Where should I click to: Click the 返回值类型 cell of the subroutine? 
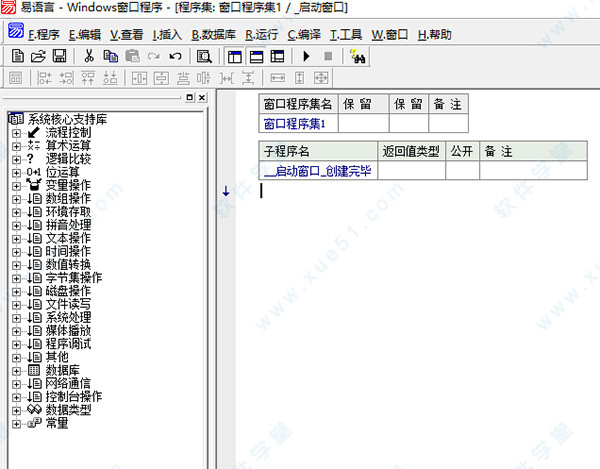(411, 171)
